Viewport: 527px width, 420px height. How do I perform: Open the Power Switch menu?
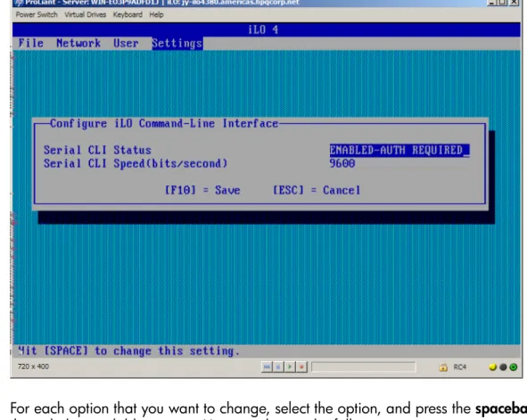[x=37, y=15]
